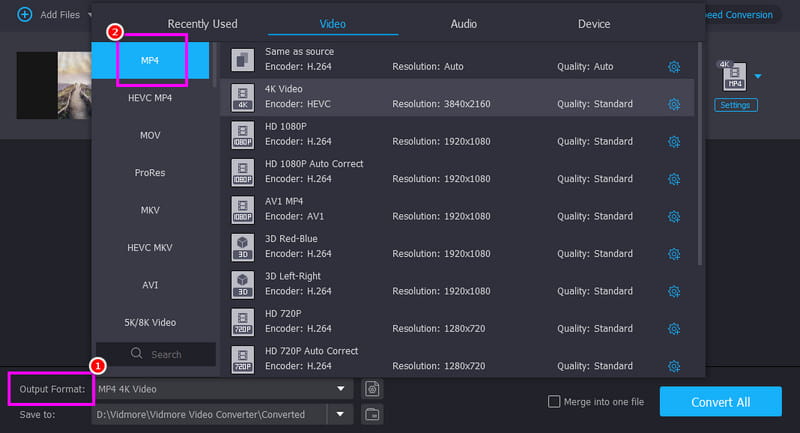The height and width of the screenshot is (433, 800).
Task: Switch to the Device tab
Action: coord(594,24)
